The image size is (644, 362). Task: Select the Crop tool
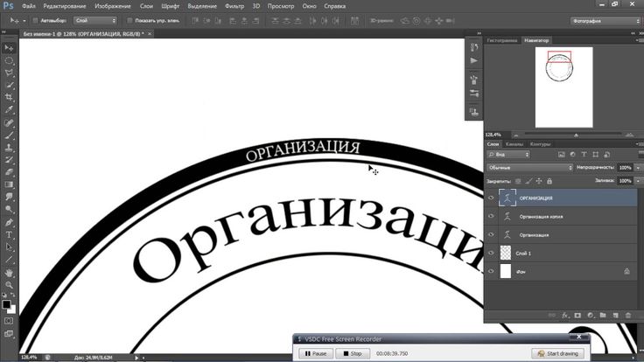[x=9, y=98]
